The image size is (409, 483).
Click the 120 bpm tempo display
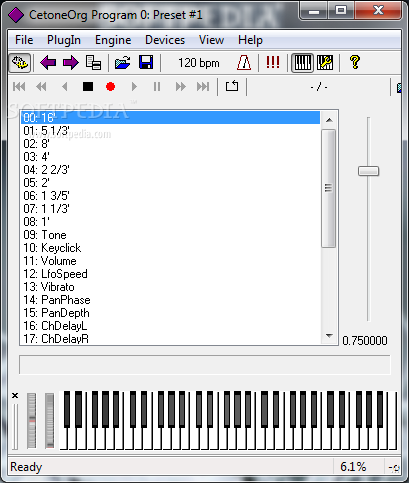tap(199, 63)
